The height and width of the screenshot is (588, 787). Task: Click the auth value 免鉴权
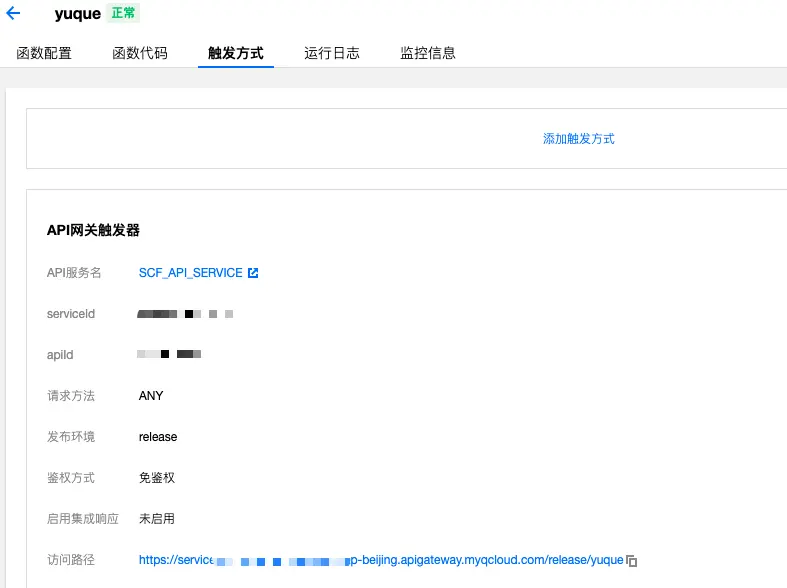(x=157, y=478)
